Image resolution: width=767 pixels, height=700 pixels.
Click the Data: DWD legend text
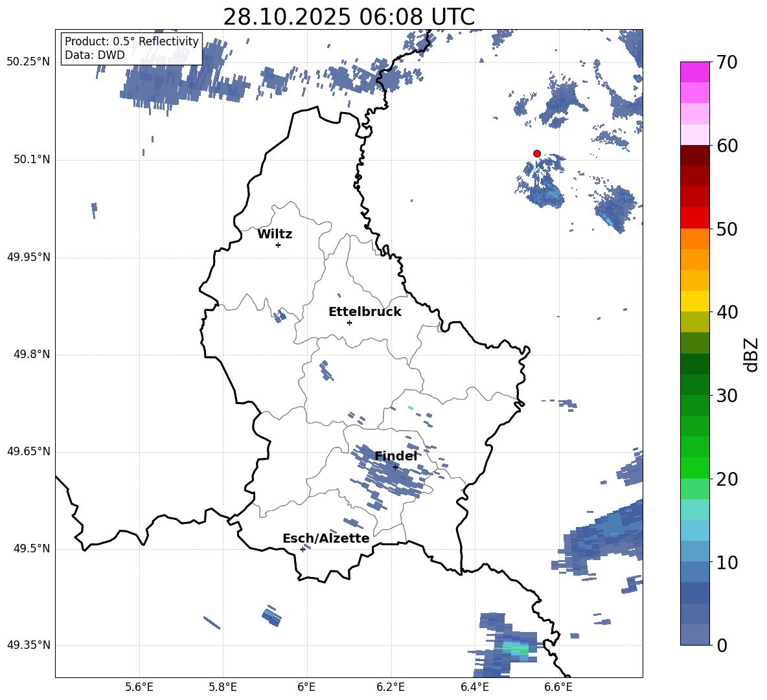95,55
